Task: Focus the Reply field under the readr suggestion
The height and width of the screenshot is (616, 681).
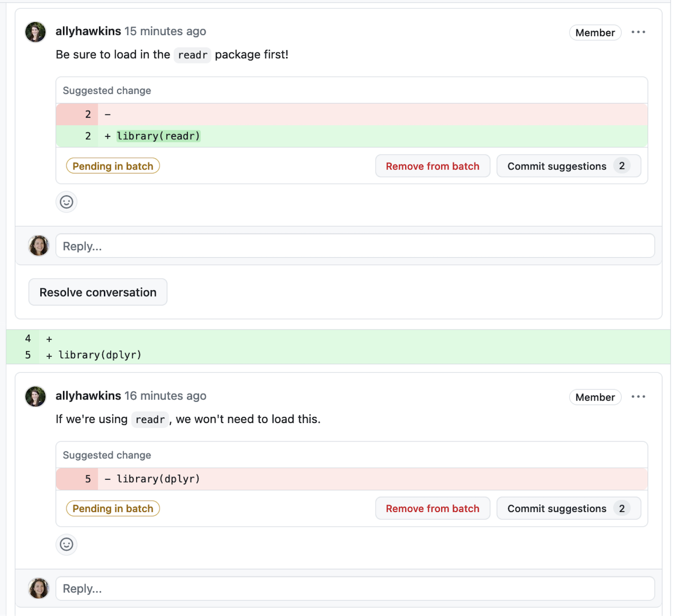Action: [x=355, y=246]
